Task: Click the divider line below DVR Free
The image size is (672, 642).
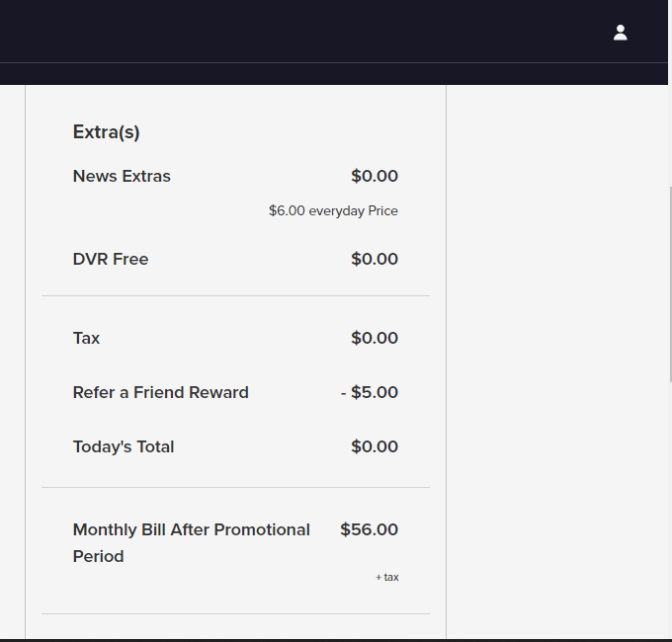Action: [x=235, y=295]
